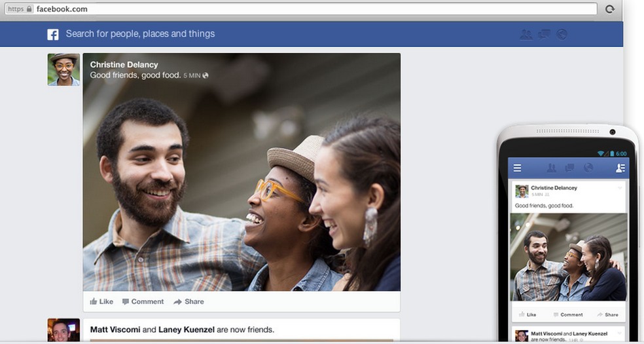Tap Laney Kuenzel's name on the phone
The width and height of the screenshot is (644, 344).
(x=589, y=334)
